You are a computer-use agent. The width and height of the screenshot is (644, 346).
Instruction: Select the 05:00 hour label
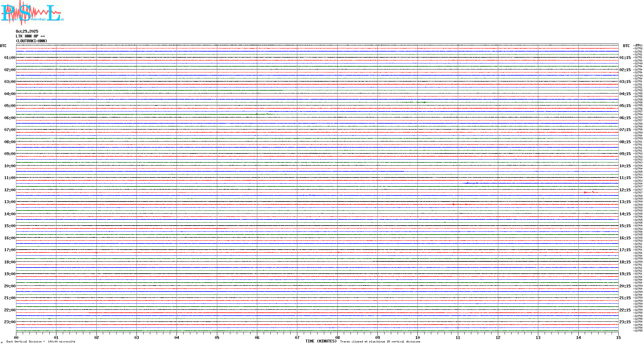[x=10, y=106]
